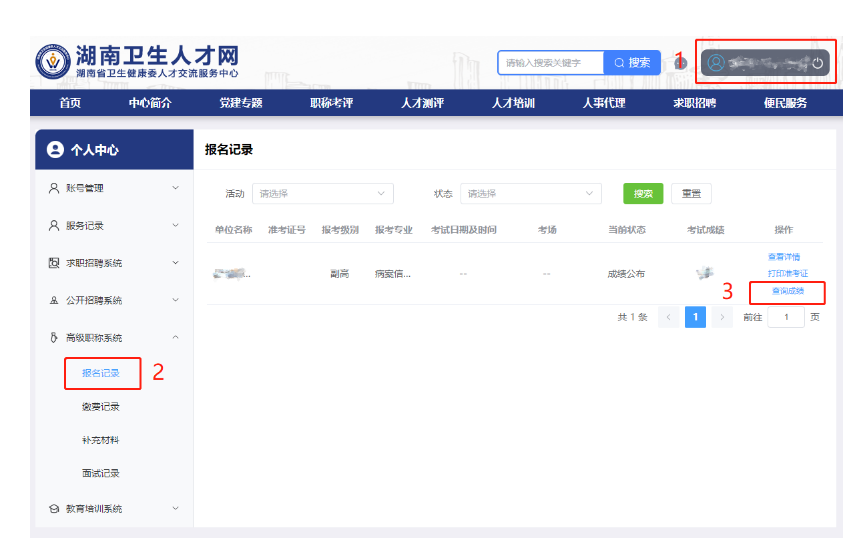The image size is (859, 544).
Task: Collapse the 高级职称系统 sidebar section
Action: 176,338
